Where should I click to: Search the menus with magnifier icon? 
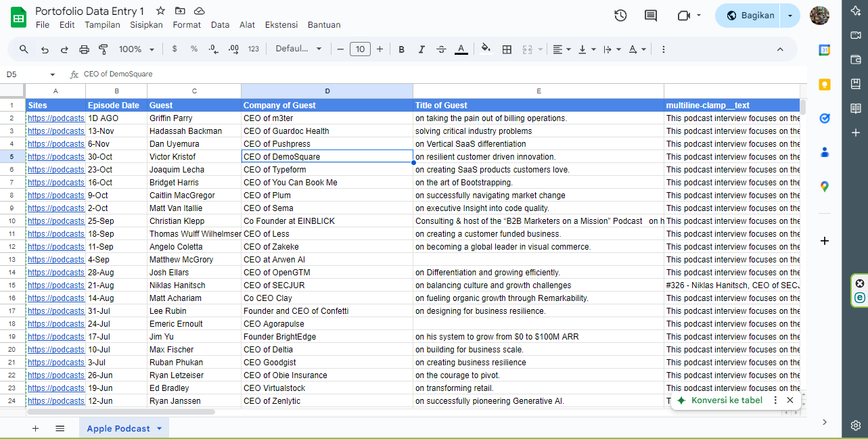24,49
